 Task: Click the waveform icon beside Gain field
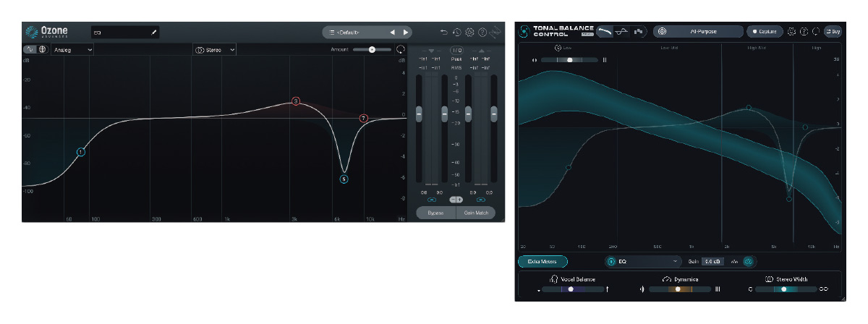735,261
